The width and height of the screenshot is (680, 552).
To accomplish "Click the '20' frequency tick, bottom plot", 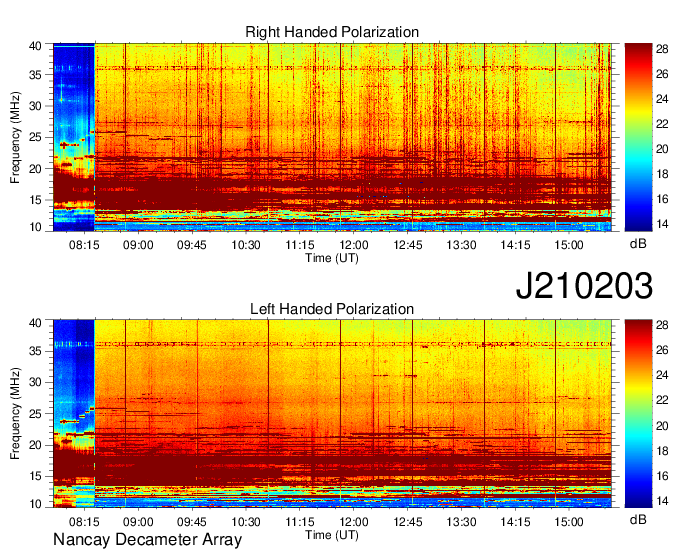I will [36, 445].
